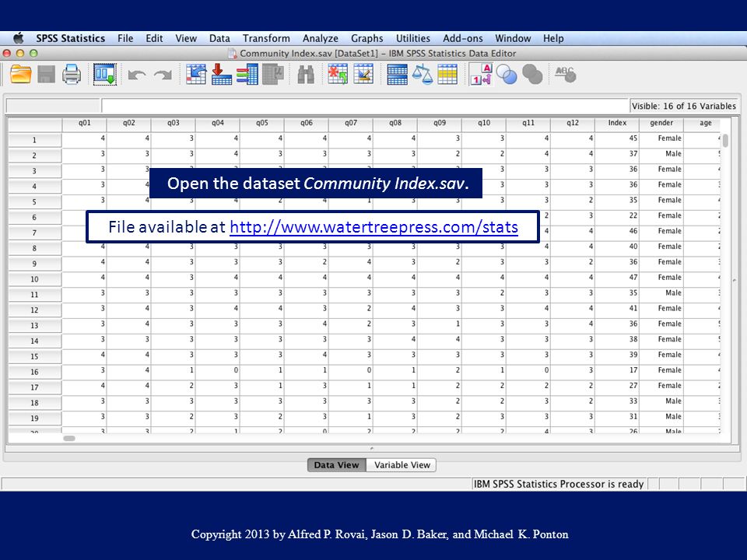
Task: Open the File menu
Action: [125, 38]
